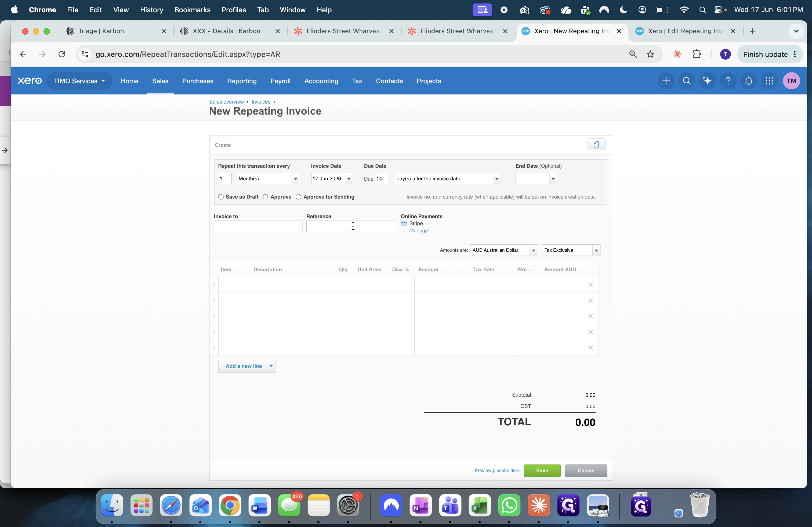Image resolution: width=812 pixels, height=527 pixels.
Task: Open the Contacts menu
Action: (x=389, y=81)
